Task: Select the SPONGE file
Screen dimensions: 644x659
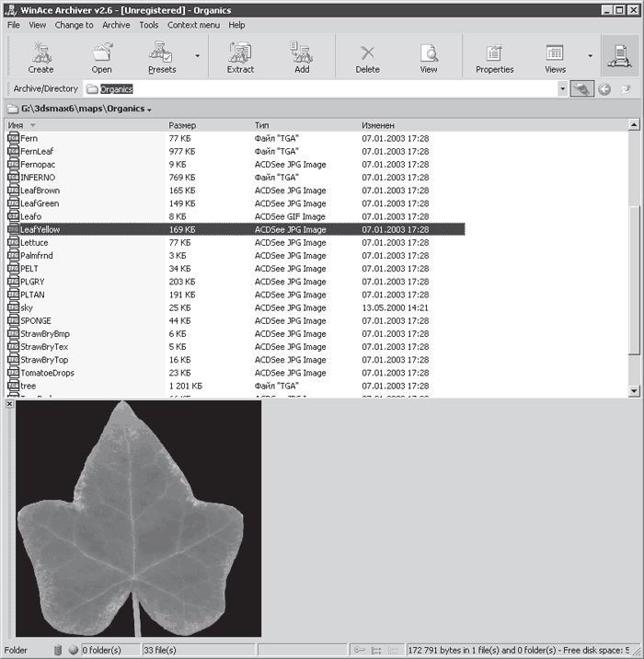Action: 236,320
